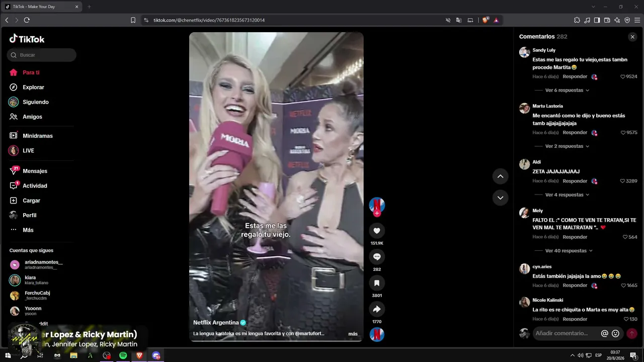The width and height of the screenshot is (644, 362).
Task: Open the Brave Wallet icon
Action: pyautogui.click(x=607, y=20)
